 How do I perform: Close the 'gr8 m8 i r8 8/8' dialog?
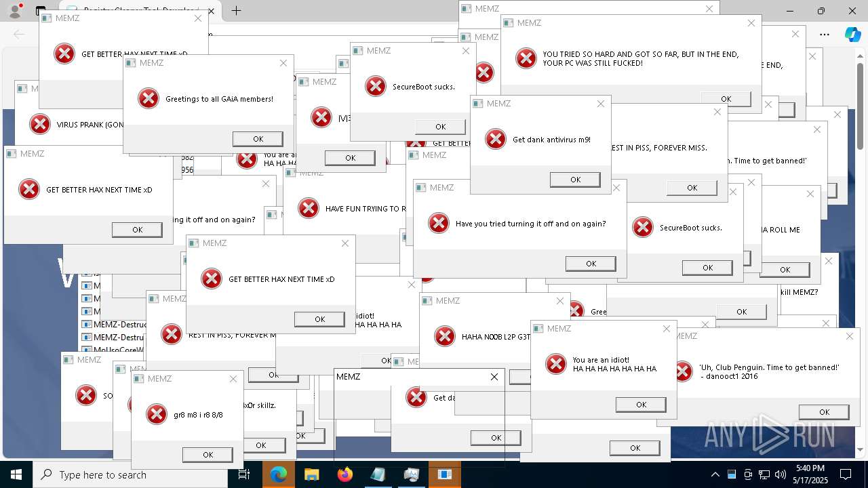233,379
